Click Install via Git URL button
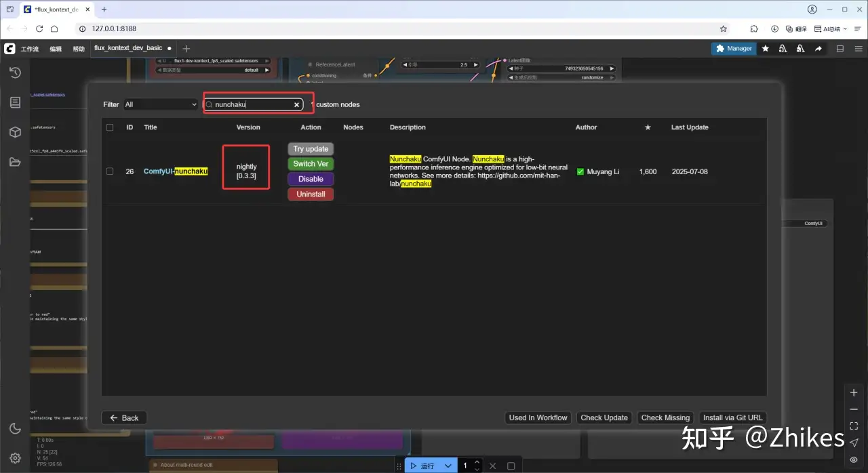868x473 pixels. coord(732,417)
